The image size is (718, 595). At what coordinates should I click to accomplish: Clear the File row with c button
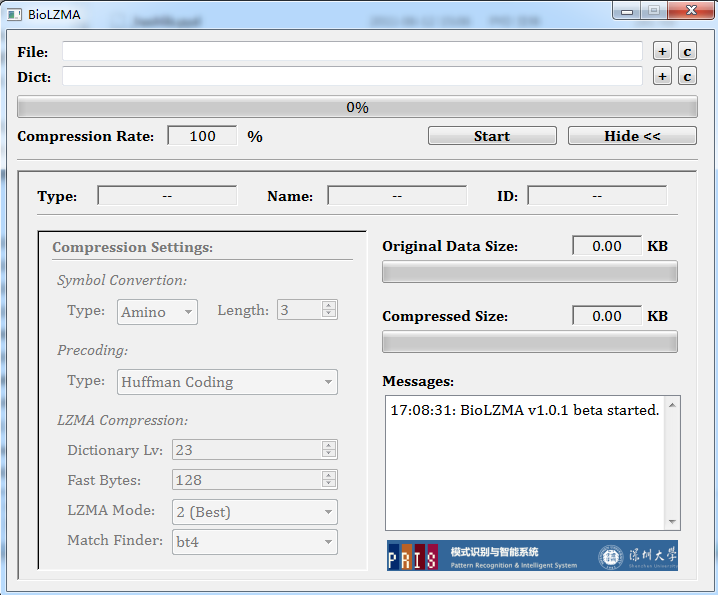coord(687,51)
